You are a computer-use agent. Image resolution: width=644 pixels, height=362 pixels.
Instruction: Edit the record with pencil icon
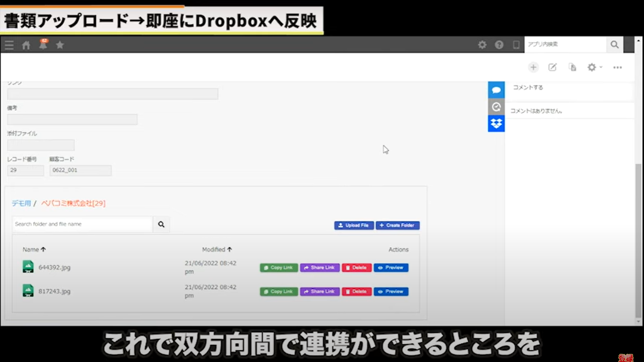(553, 67)
